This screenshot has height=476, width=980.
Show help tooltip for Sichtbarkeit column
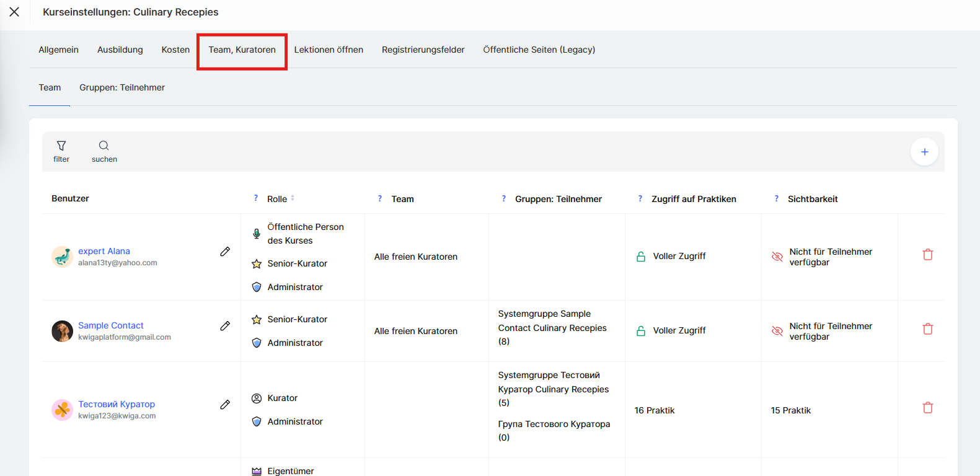click(x=776, y=198)
